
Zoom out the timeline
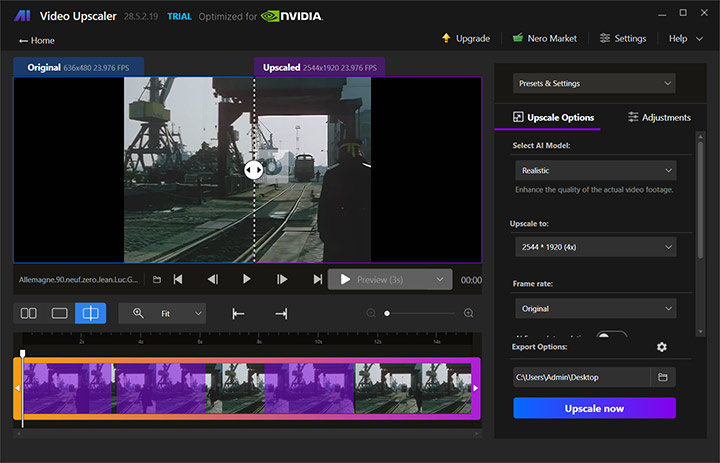(x=371, y=313)
